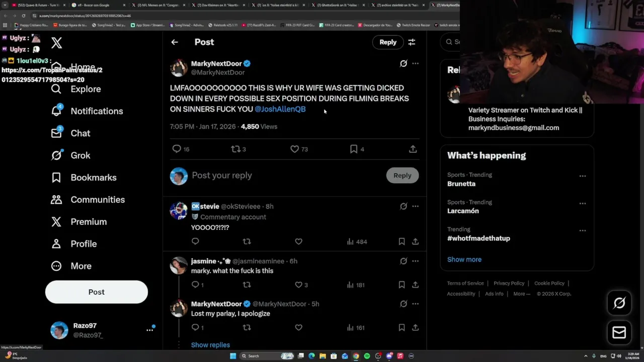Repost okStevieee's reply
The height and width of the screenshot is (362, 644).
(247, 241)
